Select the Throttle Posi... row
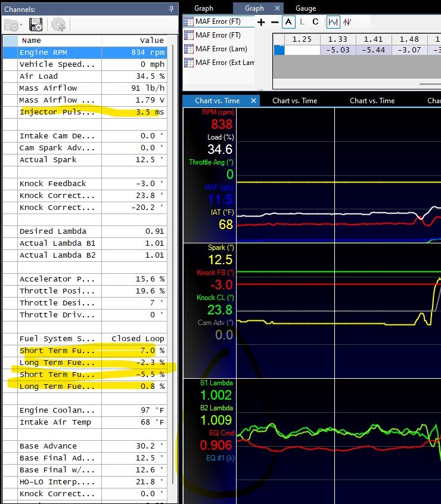 85,291
